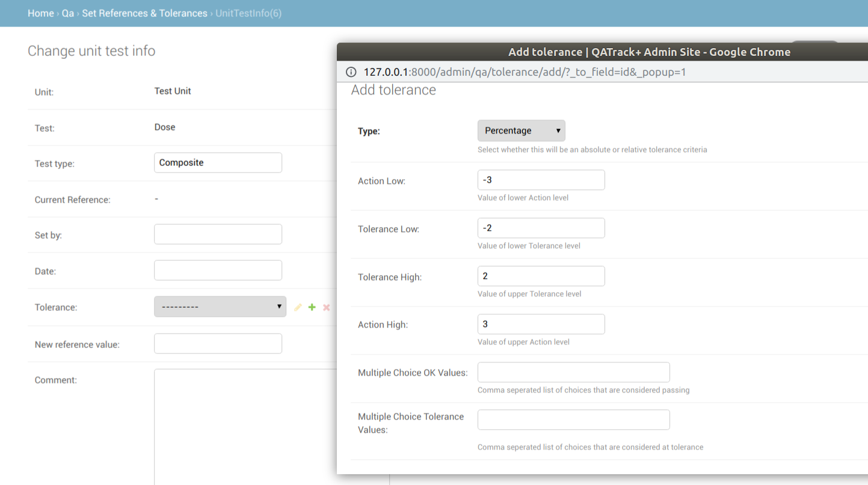Focus the Set by input box

(x=218, y=234)
